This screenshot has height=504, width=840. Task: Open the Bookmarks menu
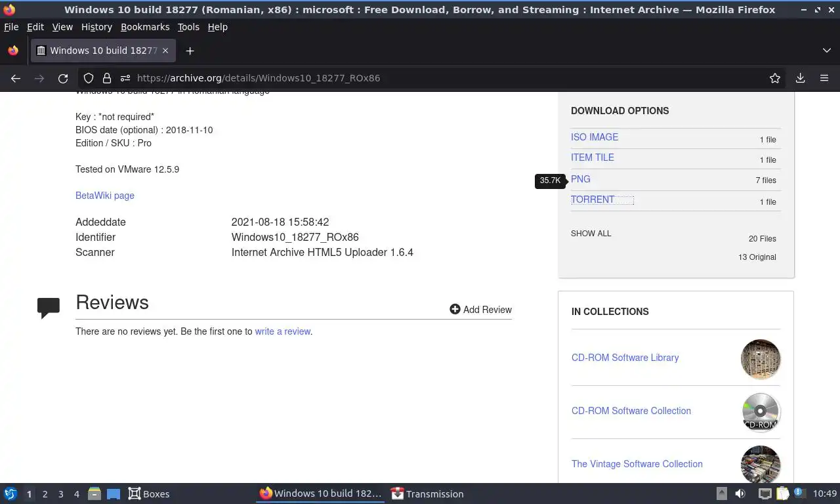click(145, 27)
